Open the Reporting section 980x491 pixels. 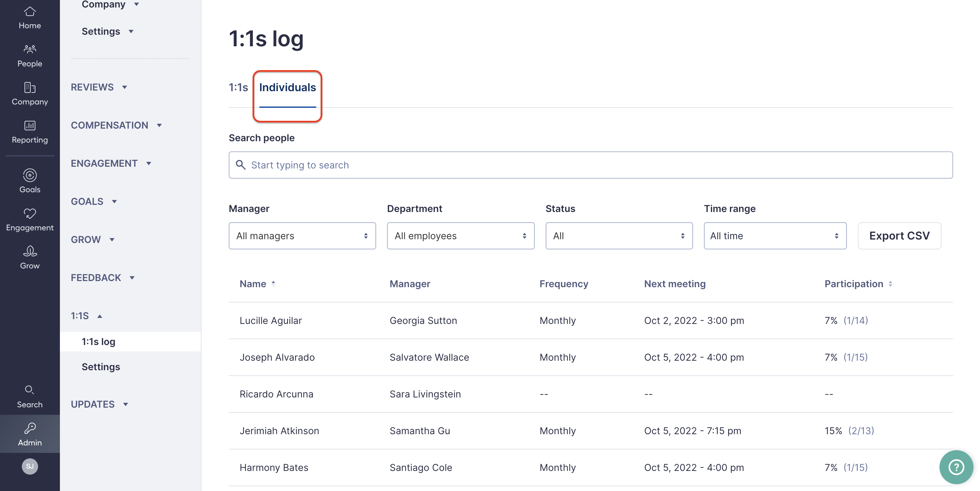coord(30,131)
